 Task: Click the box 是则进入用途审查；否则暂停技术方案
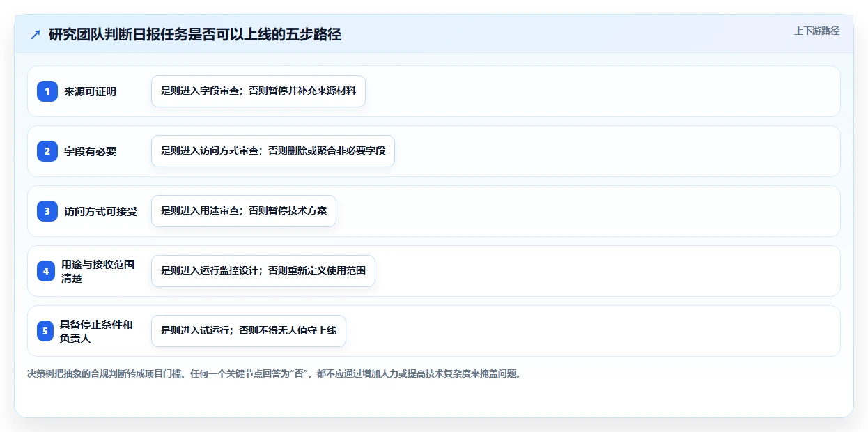(x=244, y=211)
